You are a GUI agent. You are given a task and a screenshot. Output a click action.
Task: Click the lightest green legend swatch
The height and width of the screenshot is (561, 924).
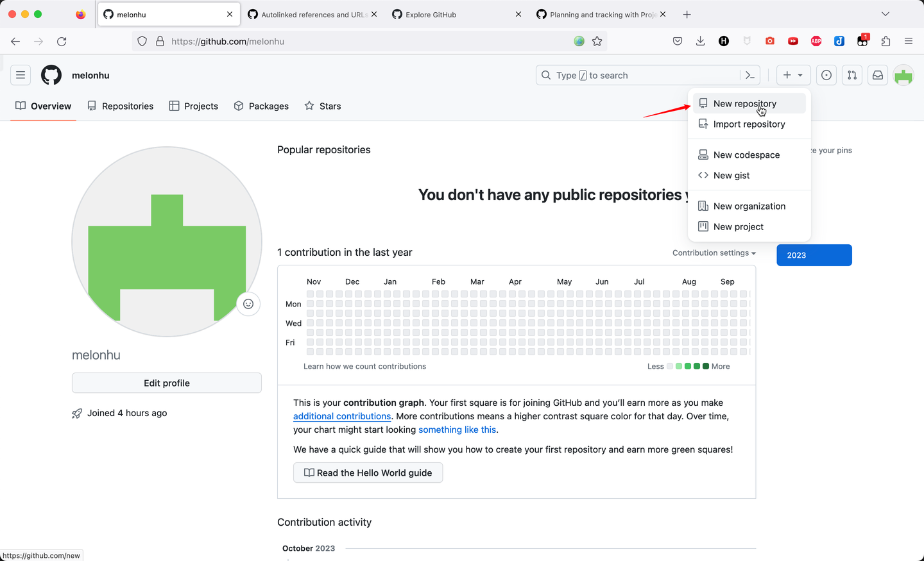coord(679,366)
